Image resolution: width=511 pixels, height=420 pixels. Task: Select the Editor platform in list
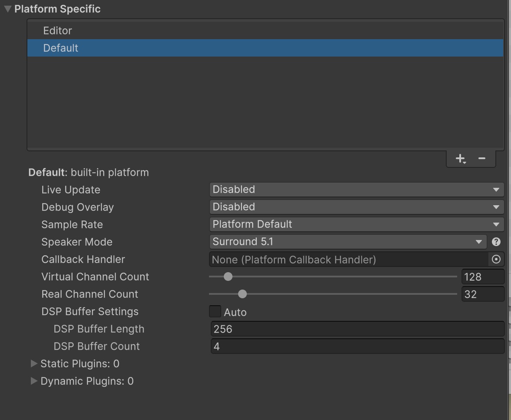tap(57, 31)
